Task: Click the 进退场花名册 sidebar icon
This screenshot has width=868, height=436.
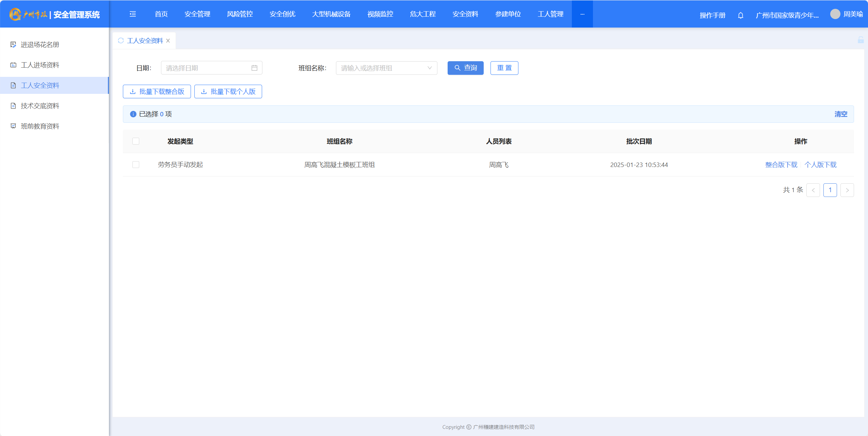Action: (x=13, y=45)
